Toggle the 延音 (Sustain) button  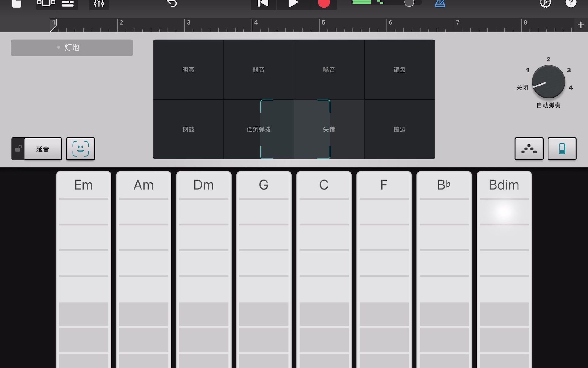[x=42, y=148]
